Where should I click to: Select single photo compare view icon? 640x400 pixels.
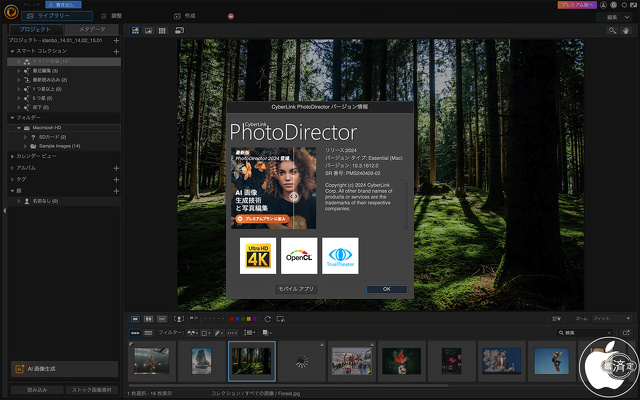[x=135, y=319]
